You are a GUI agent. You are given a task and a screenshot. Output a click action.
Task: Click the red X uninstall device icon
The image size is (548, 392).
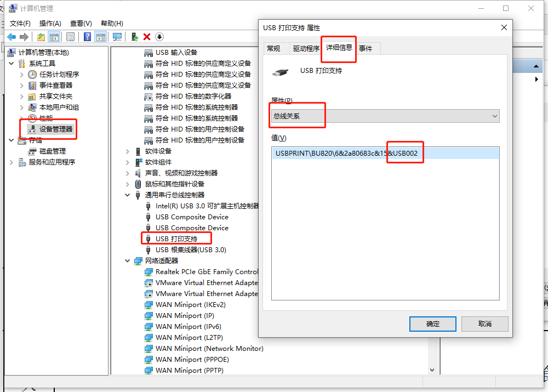147,37
